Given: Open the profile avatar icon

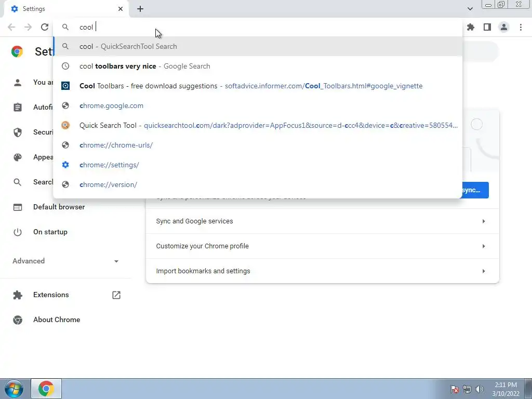Looking at the screenshot, I should pos(504,27).
